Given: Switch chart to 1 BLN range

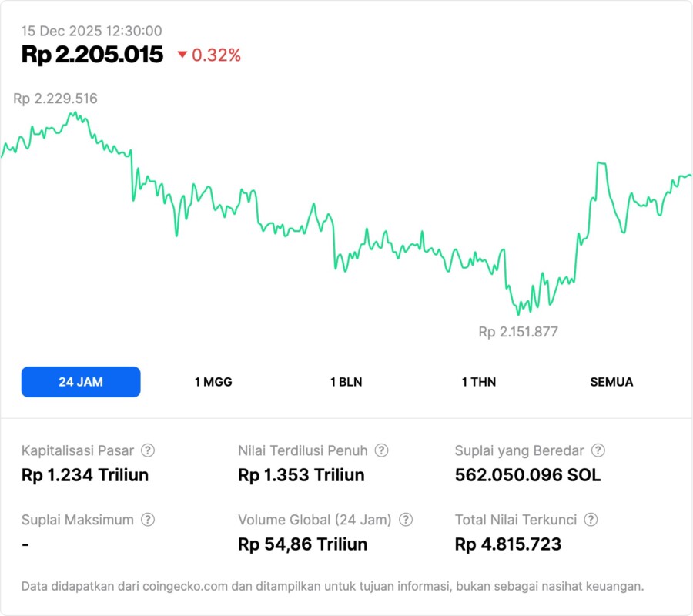Looking at the screenshot, I should pos(346,382).
